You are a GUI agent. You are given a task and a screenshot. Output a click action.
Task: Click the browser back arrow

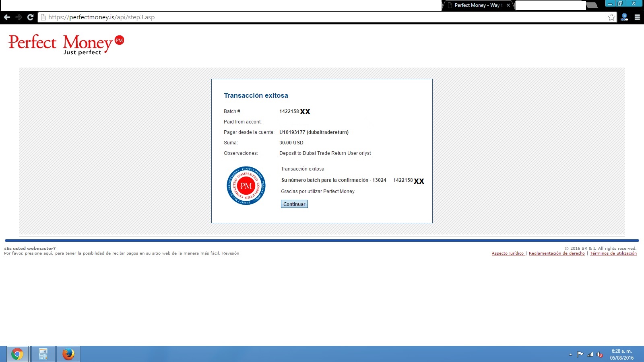click(x=7, y=17)
